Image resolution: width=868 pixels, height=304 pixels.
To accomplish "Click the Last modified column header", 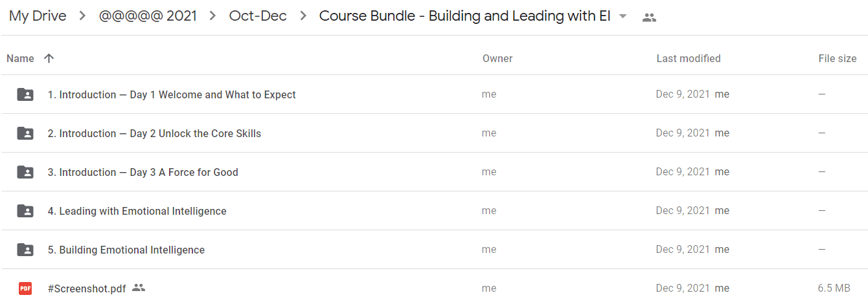I will 689,58.
